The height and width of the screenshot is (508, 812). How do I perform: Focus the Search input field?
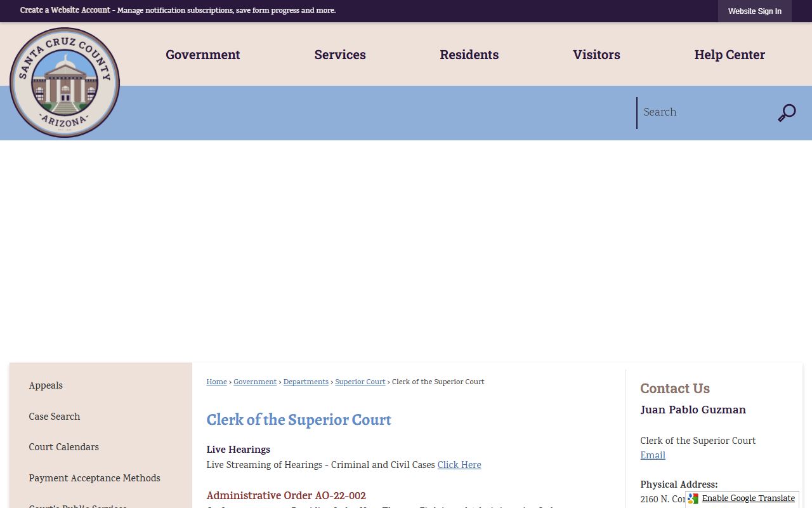pos(704,112)
